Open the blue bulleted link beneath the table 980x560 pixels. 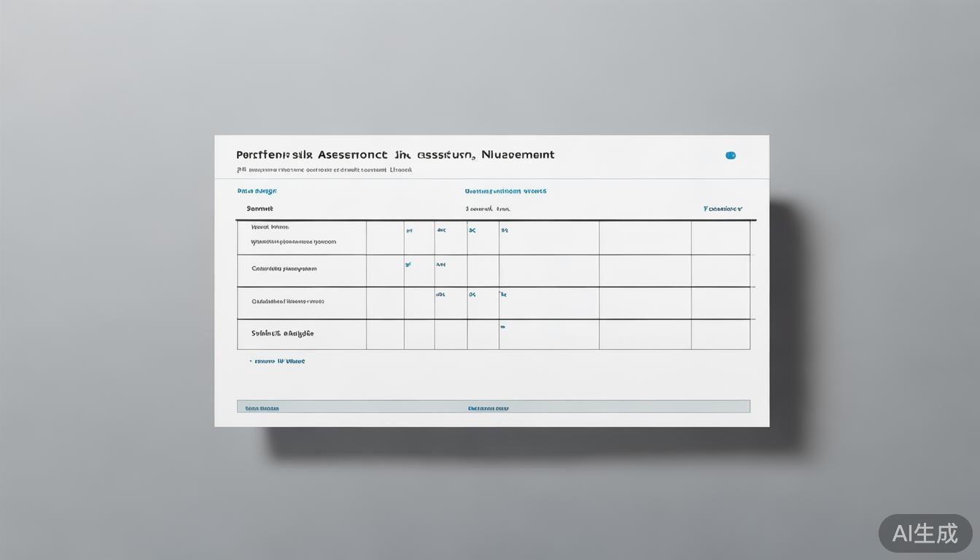point(279,361)
